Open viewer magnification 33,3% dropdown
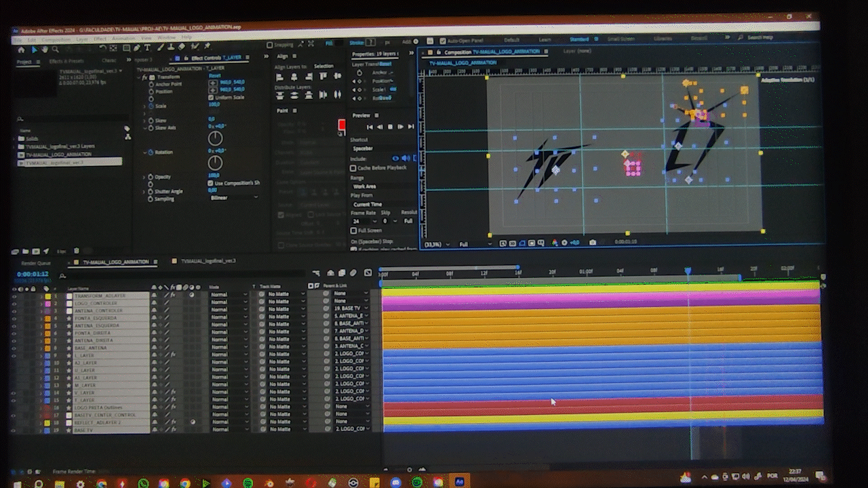Image resolution: width=868 pixels, height=488 pixels. click(x=437, y=244)
